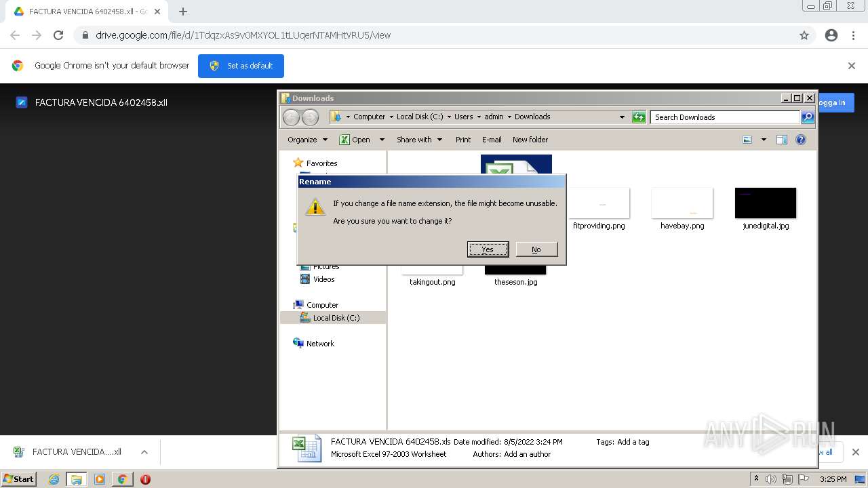Click Chrome taskbar icon
Viewport: 868px width, 488px height.
tap(122, 479)
